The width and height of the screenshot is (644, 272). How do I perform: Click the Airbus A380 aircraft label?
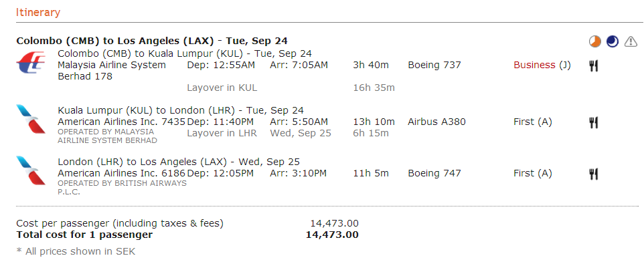click(436, 122)
